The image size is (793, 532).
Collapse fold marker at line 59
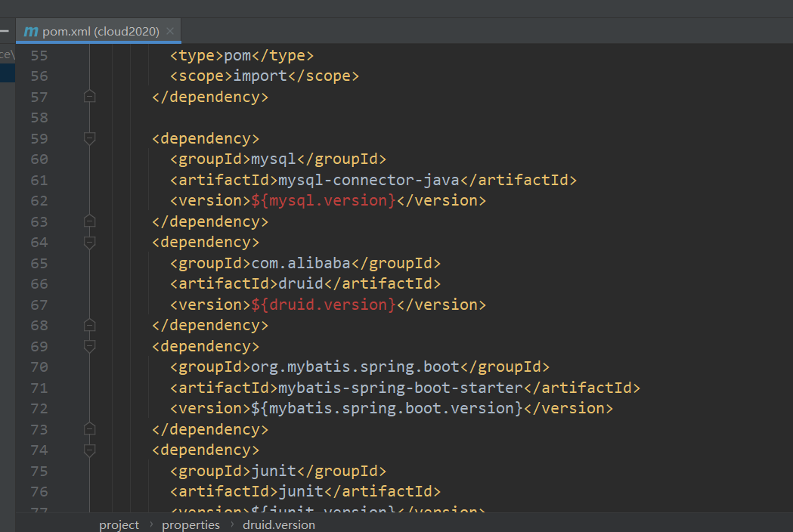click(89, 138)
